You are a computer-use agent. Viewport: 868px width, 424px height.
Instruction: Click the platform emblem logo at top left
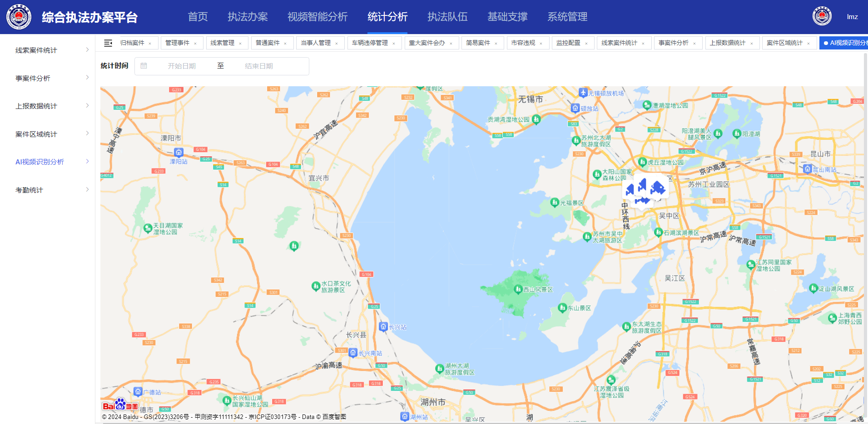click(x=19, y=17)
